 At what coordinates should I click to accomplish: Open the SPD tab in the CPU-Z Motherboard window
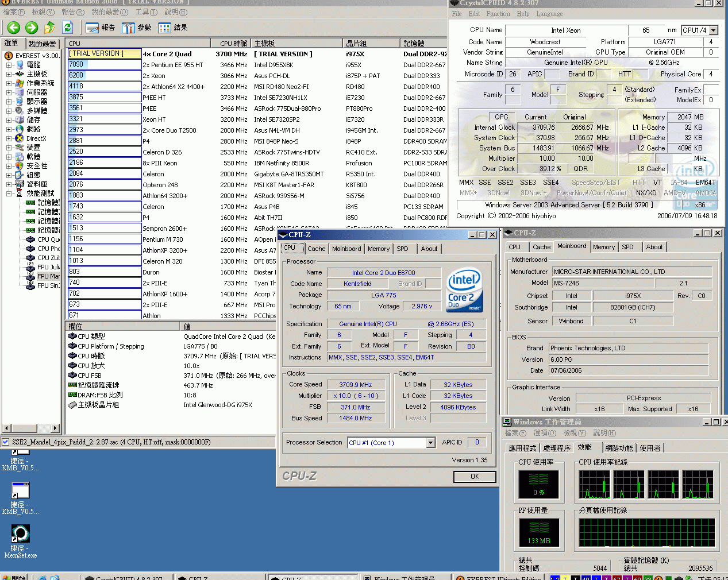tap(627, 247)
